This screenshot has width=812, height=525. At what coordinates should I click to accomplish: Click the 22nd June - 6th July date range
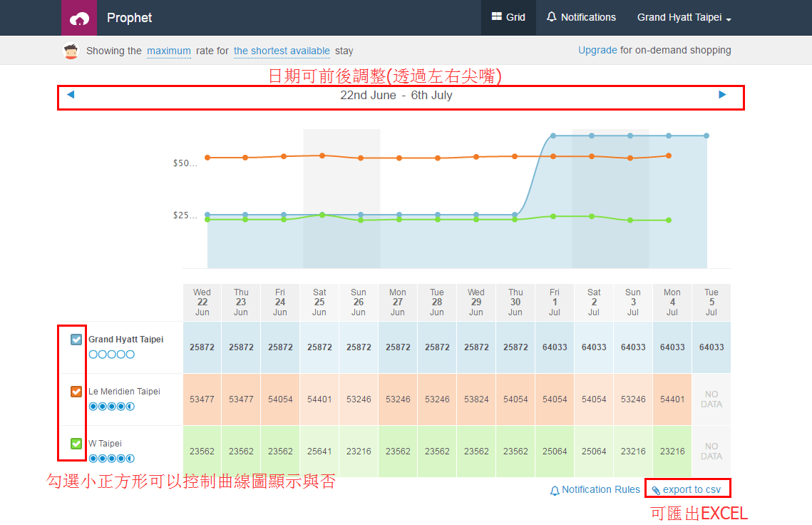click(396, 96)
